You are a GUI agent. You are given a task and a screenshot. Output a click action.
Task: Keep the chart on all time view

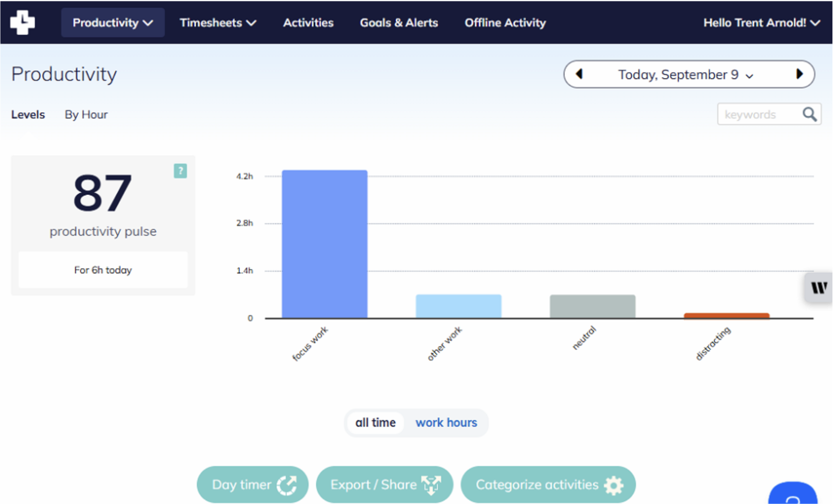[375, 422]
